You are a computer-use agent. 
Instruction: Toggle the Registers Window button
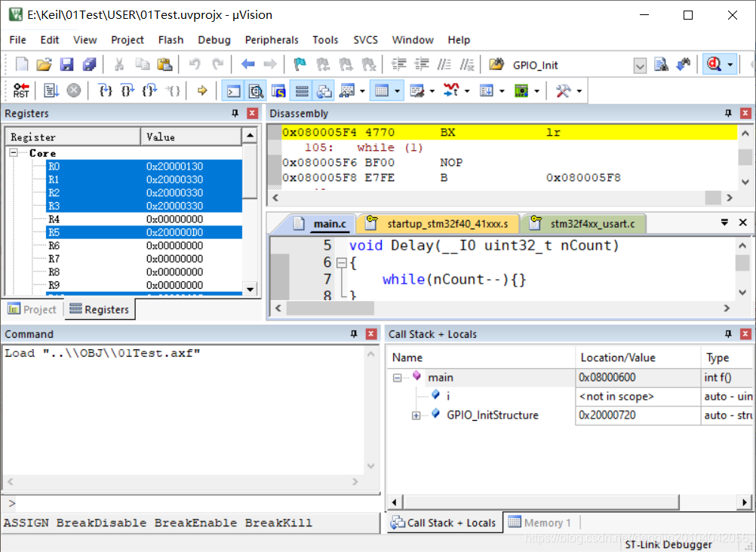pos(302,90)
